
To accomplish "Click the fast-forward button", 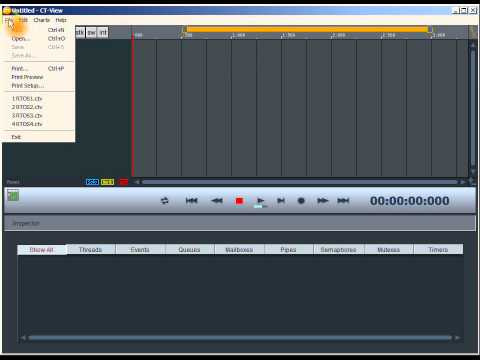I will click(322, 200).
